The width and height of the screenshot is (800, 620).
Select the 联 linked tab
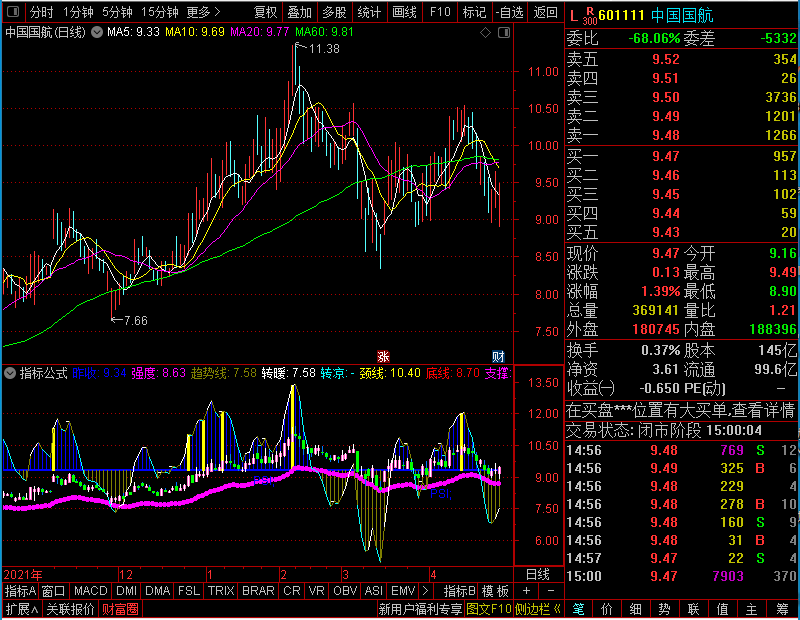(693, 609)
